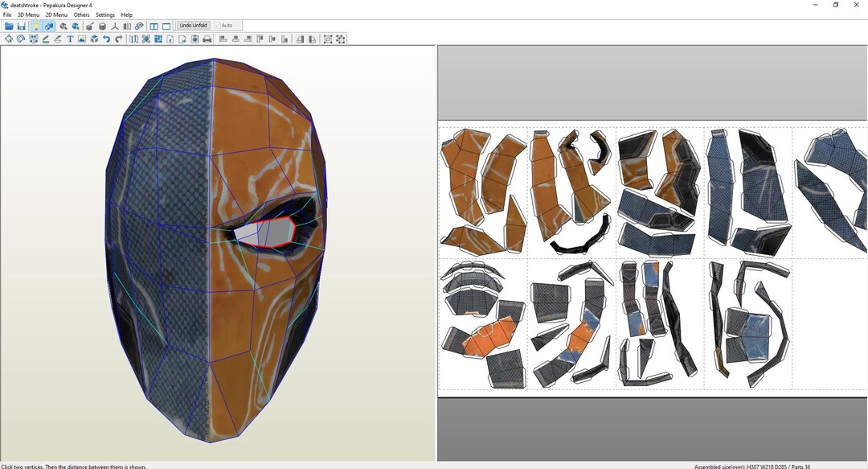Open the save file icon
868x469 pixels.
(22, 26)
